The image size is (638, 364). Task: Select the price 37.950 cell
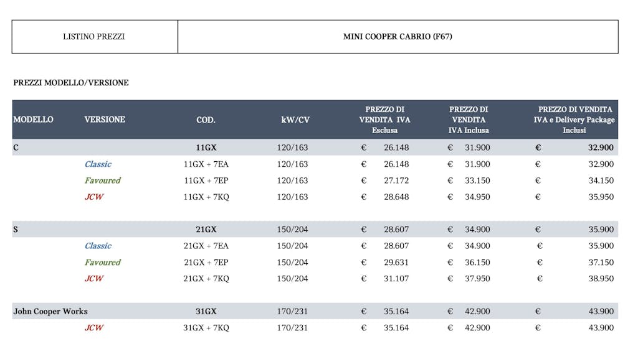[x=477, y=279]
